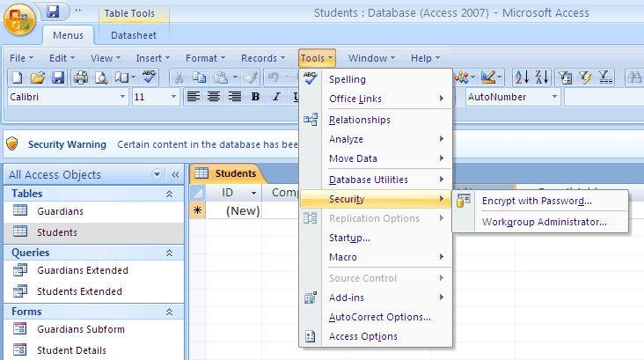Click the Open folder icon
The height and width of the screenshot is (360, 644).
tap(37, 77)
